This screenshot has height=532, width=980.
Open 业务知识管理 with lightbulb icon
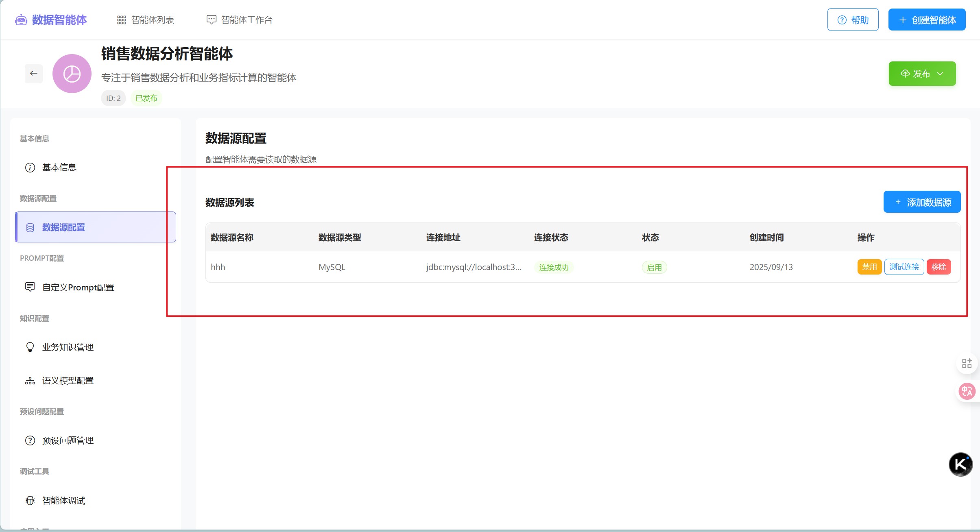[68, 347]
